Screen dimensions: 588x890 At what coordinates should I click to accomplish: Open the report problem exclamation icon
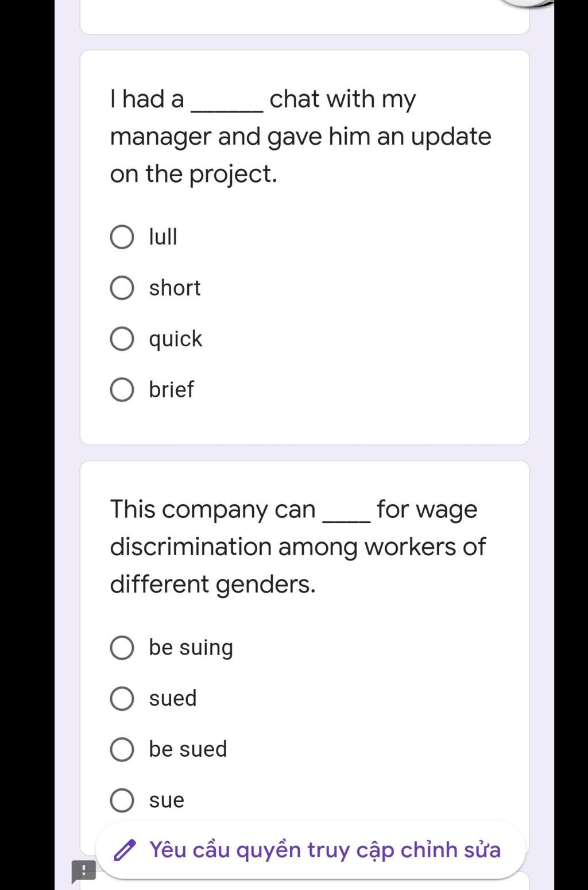[83, 871]
